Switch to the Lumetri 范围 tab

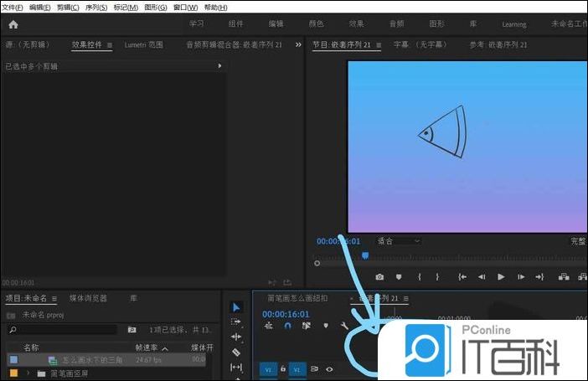[143, 45]
